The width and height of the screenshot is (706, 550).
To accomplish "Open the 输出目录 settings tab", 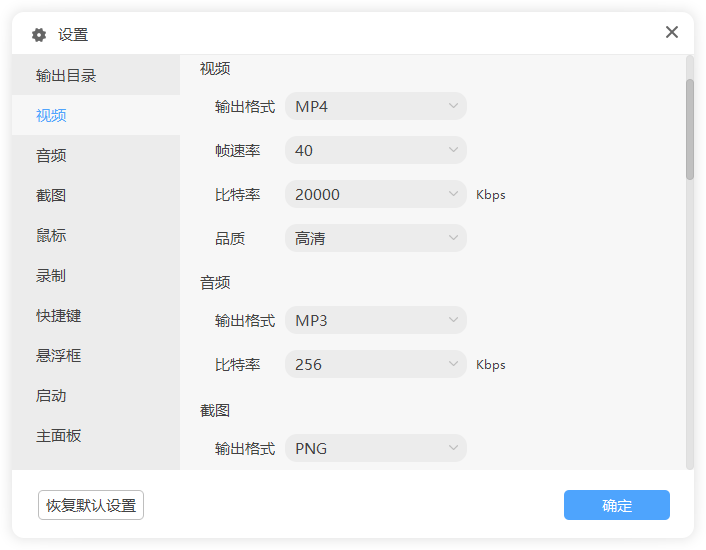I will (x=66, y=75).
